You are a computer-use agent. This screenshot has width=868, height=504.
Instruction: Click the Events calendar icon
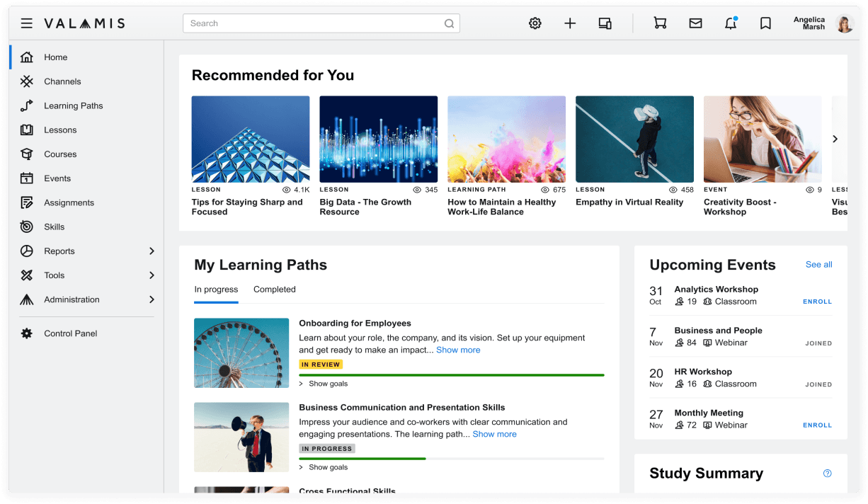(27, 178)
